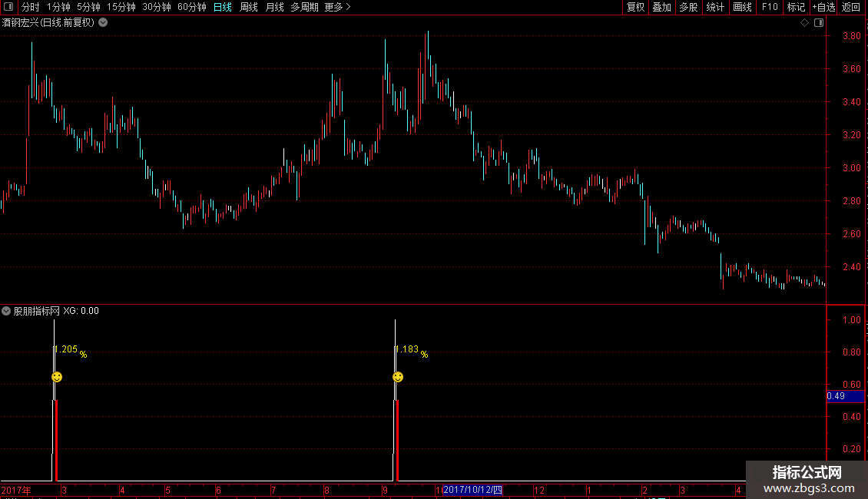Click the smiley signal icon near 1.183
Image resolution: width=868 pixels, height=499 pixels.
click(x=398, y=377)
